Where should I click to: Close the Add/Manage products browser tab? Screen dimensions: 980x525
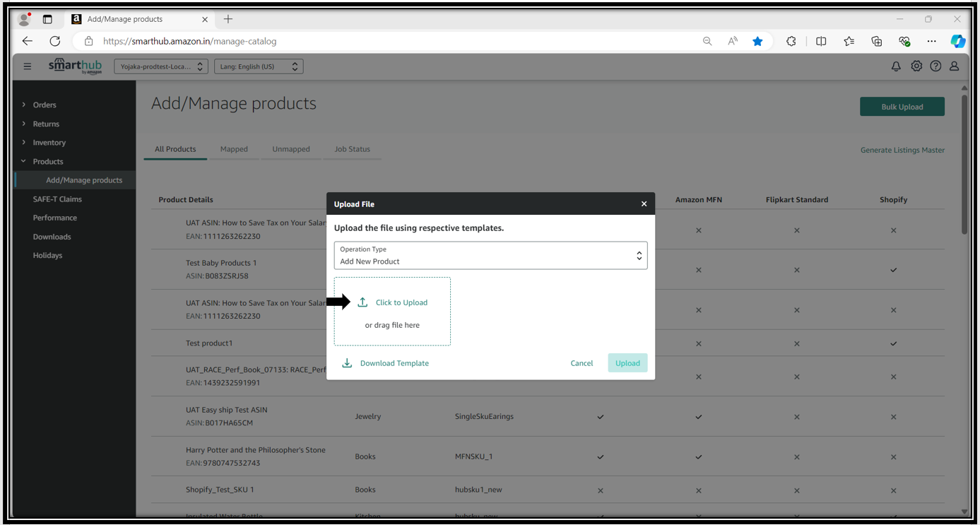[x=205, y=19]
